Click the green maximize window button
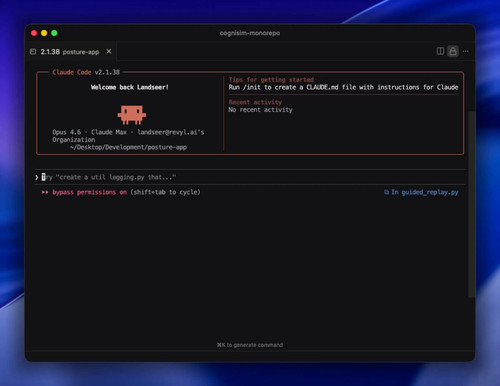This screenshot has width=500, height=386. 54,33
